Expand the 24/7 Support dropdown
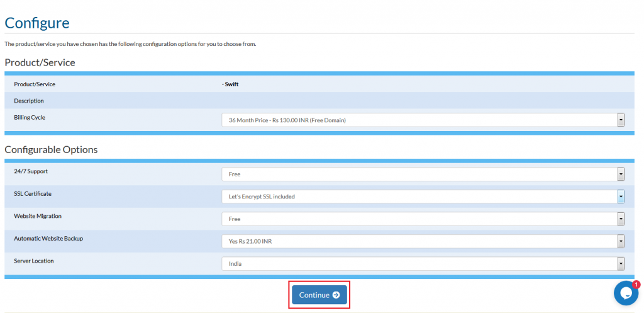Image resolution: width=644 pixels, height=313 pixels. tap(423, 174)
